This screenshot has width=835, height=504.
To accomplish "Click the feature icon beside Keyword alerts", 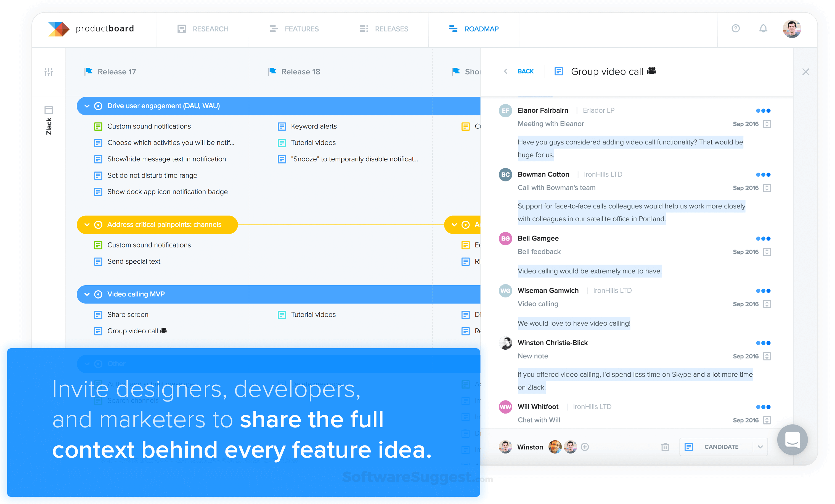I will click(282, 126).
